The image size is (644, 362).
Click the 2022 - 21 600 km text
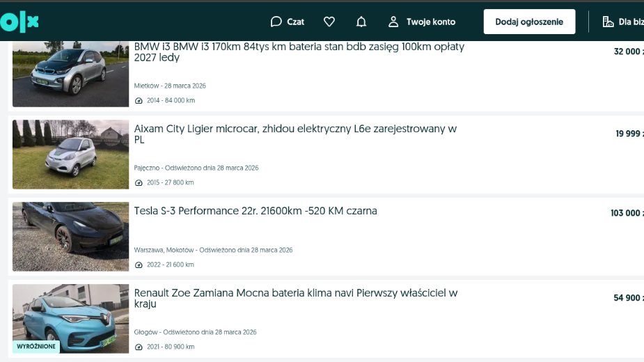pos(171,265)
